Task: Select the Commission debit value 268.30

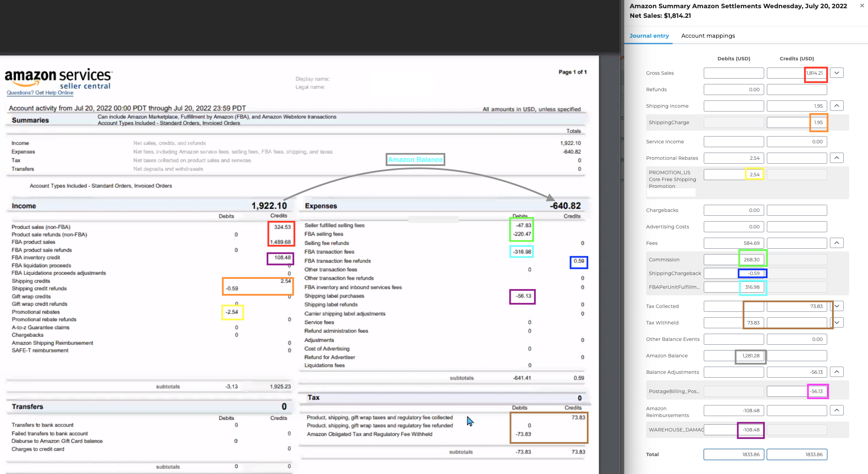Action: tap(734, 260)
